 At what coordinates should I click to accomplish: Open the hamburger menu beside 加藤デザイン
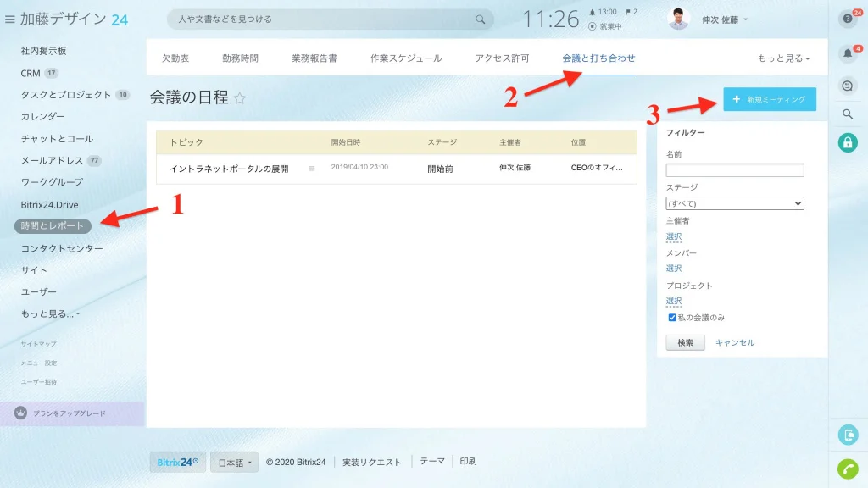(9, 19)
